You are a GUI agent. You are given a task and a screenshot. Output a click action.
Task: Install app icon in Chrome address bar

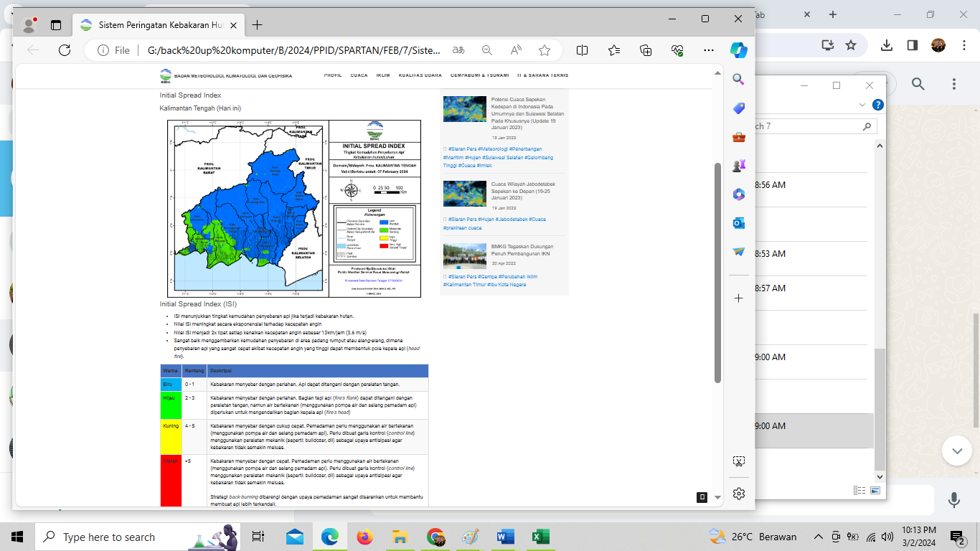coord(828,44)
